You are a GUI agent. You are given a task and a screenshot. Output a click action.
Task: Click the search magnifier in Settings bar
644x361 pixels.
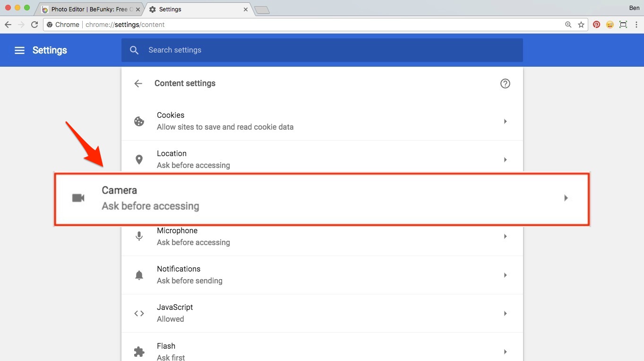(134, 50)
